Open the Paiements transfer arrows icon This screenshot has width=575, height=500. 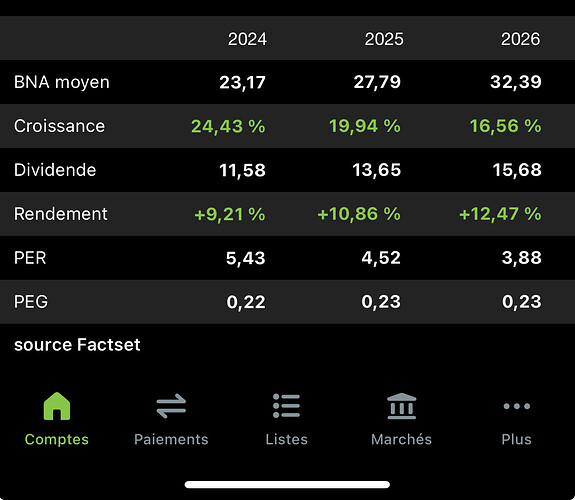point(171,406)
